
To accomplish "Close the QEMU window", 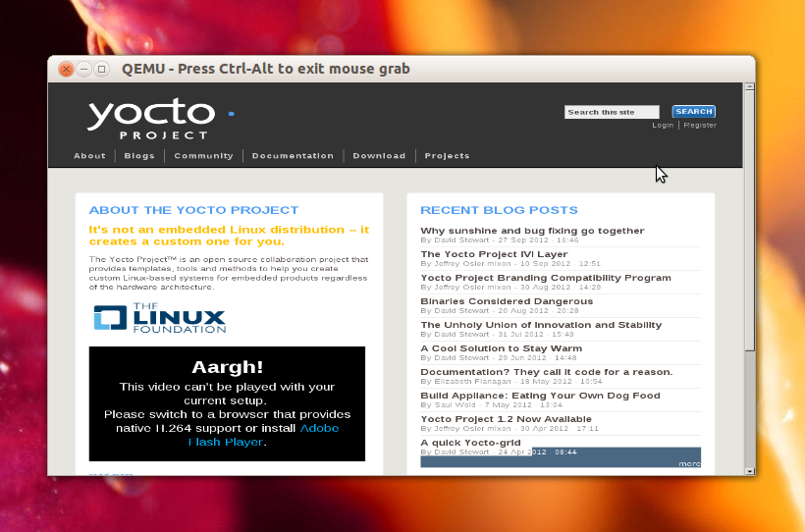I will coord(66,69).
